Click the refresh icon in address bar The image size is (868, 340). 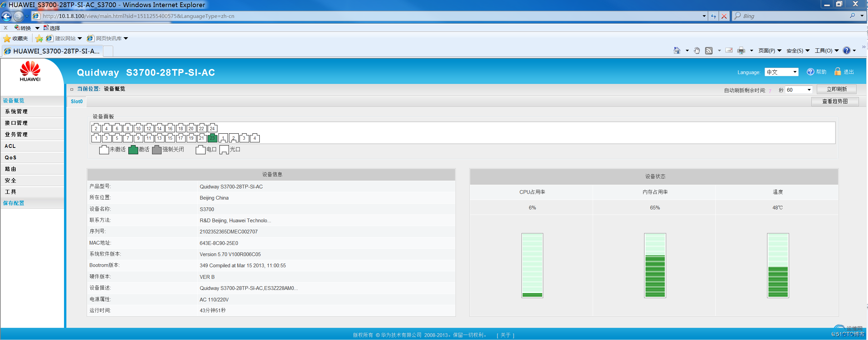pyautogui.click(x=714, y=16)
